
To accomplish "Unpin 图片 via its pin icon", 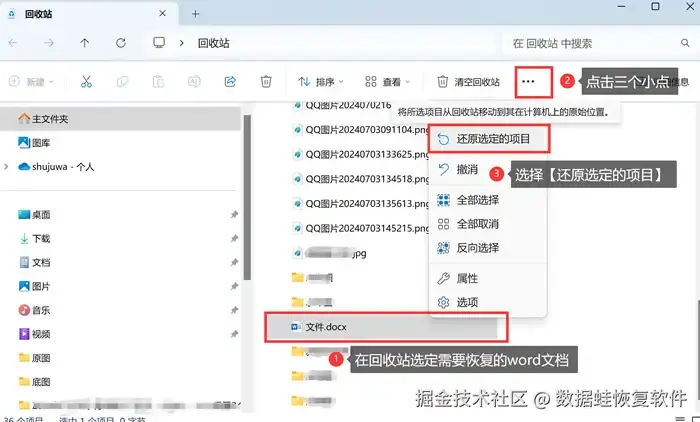I will pyautogui.click(x=234, y=286).
